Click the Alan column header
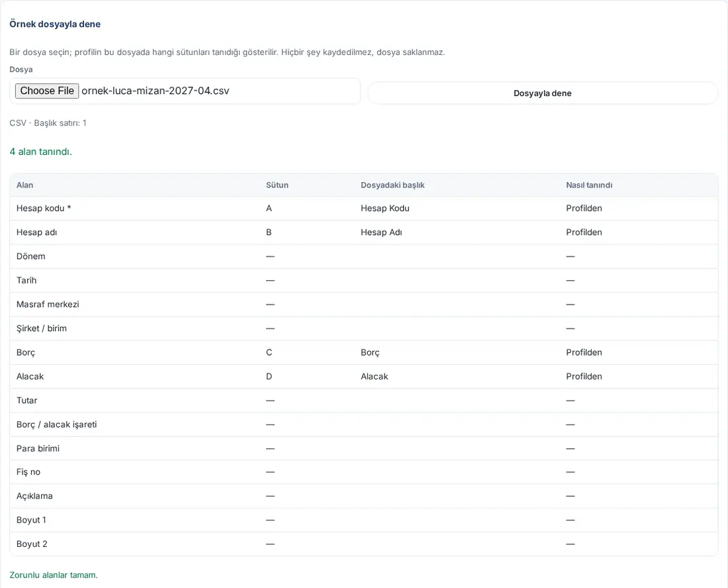The height and width of the screenshot is (588, 728). point(24,185)
